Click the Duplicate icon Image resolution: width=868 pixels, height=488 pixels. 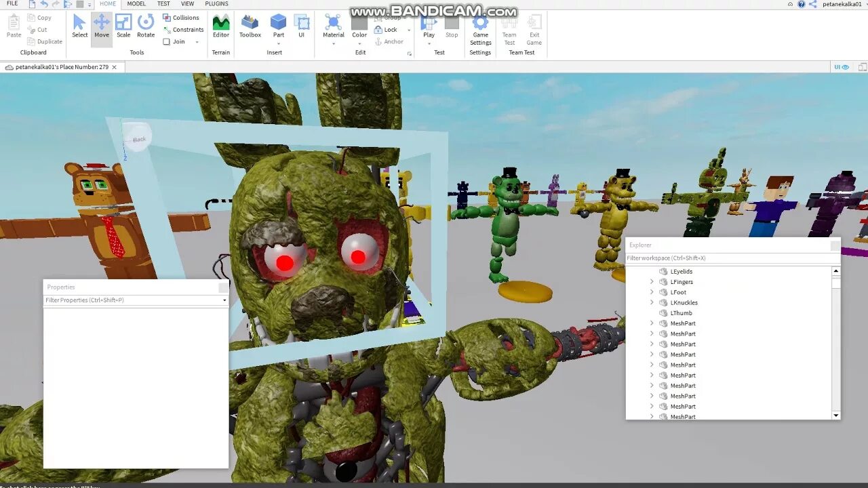tap(32, 41)
